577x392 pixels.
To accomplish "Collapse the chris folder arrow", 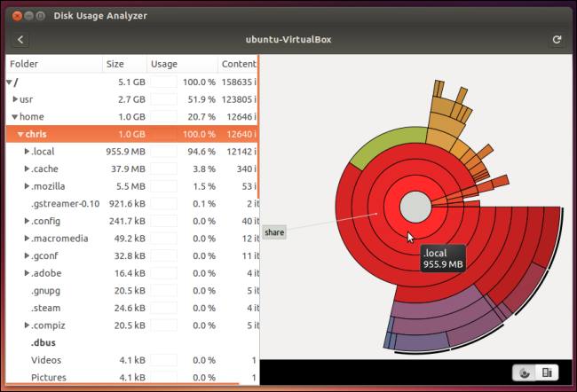I will pos(21,135).
